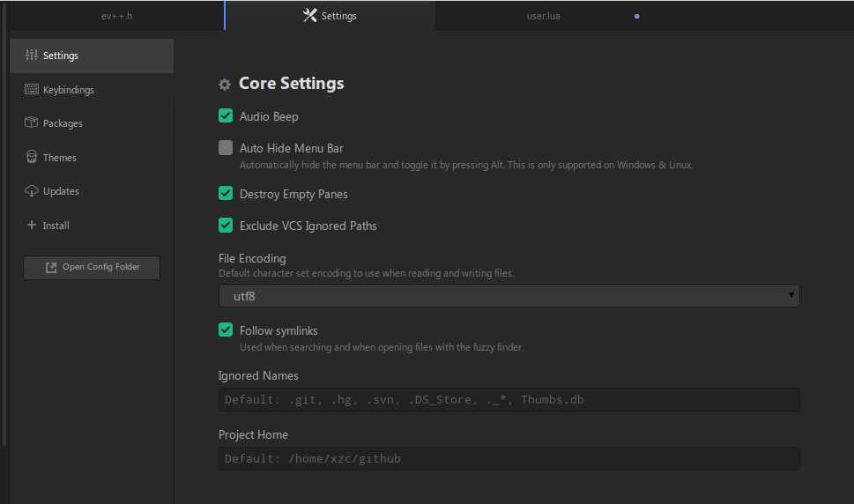Click the unsaved-changes dot on user.lua tab
The image size is (854, 504).
[637, 16]
